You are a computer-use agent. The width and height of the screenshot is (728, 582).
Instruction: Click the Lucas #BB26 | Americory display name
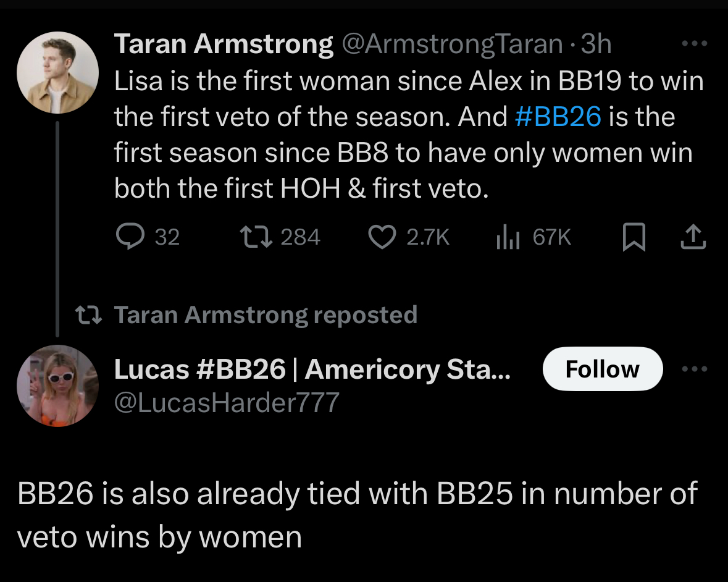coord(312,369)
